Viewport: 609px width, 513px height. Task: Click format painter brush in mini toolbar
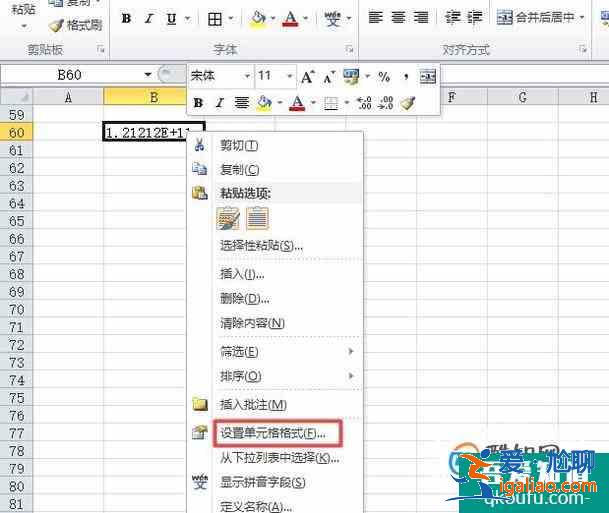(408, 103)
